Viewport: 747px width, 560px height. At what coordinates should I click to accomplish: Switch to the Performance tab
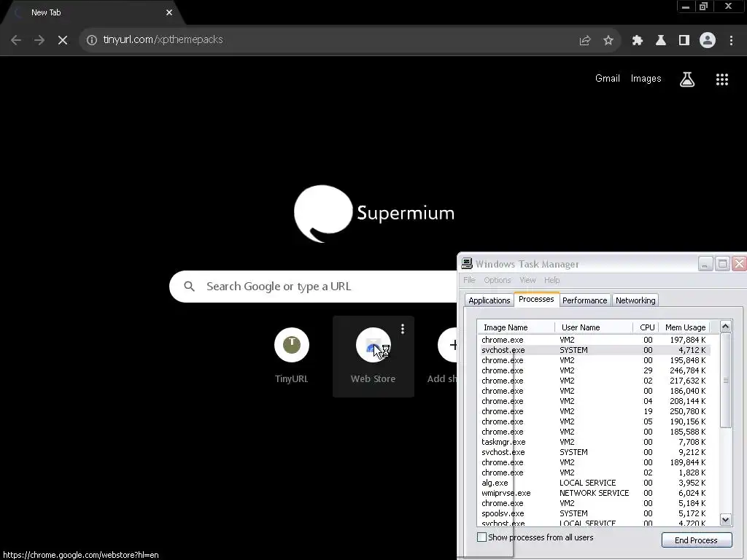584,300
